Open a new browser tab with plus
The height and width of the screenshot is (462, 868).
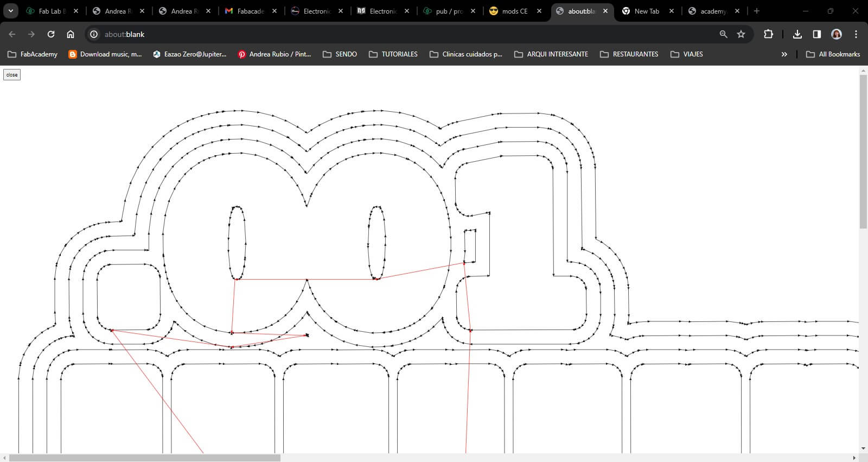coord(757,11)
